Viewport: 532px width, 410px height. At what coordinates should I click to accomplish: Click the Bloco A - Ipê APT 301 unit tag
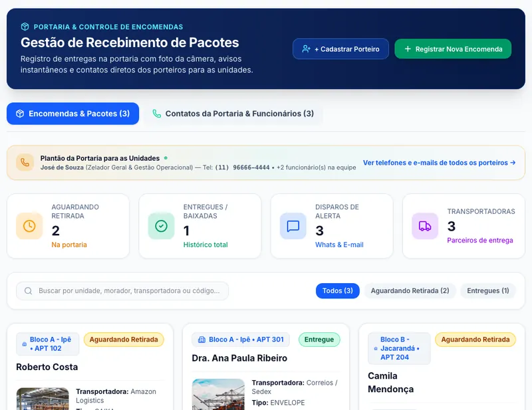(x=241, y=340)
